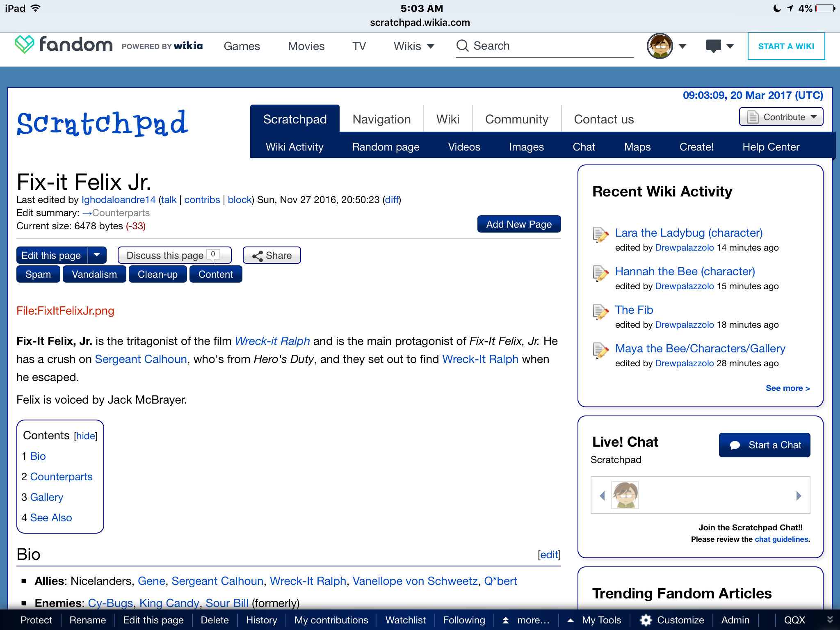840x630 pixels.
Task: Open the Contribute dropdown
Action: [x=781, y=117]
